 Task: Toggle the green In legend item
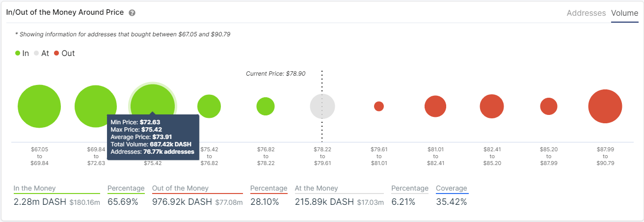[x=22, y=53]
